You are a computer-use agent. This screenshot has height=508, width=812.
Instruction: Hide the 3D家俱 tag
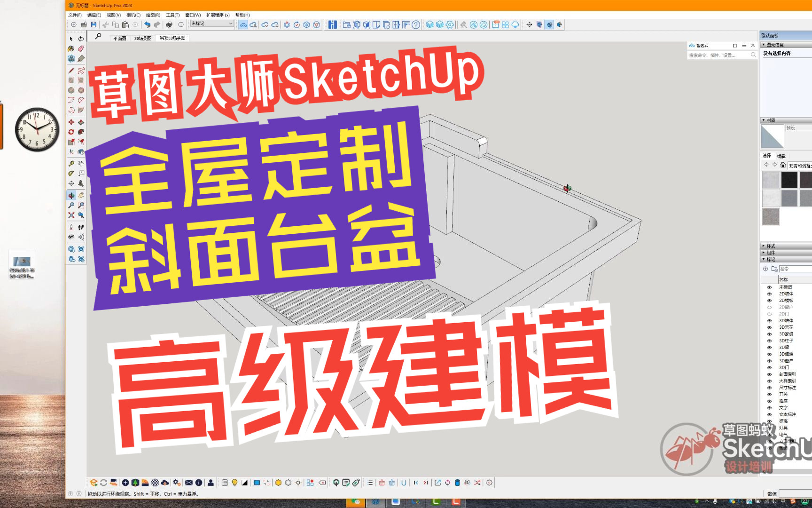tap(769, 334)
